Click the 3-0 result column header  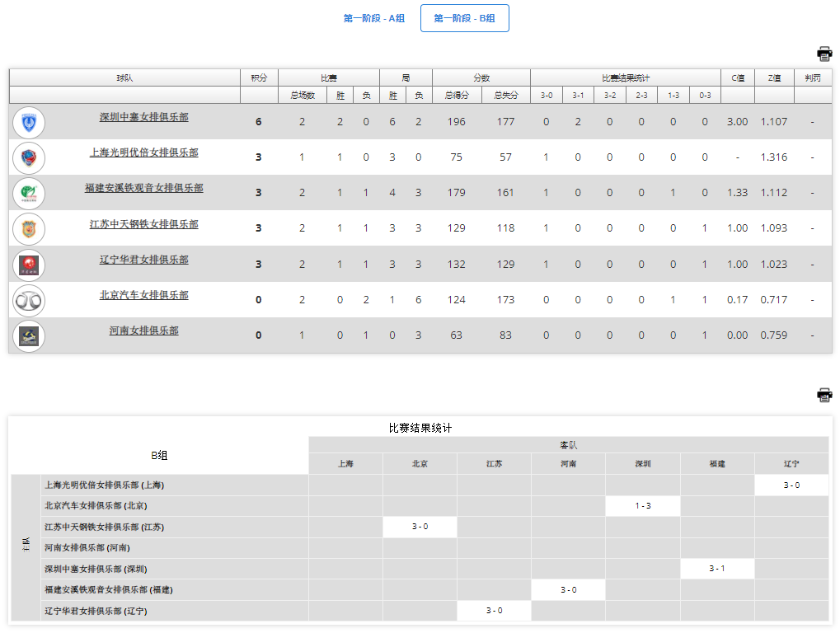coord(547,95)
